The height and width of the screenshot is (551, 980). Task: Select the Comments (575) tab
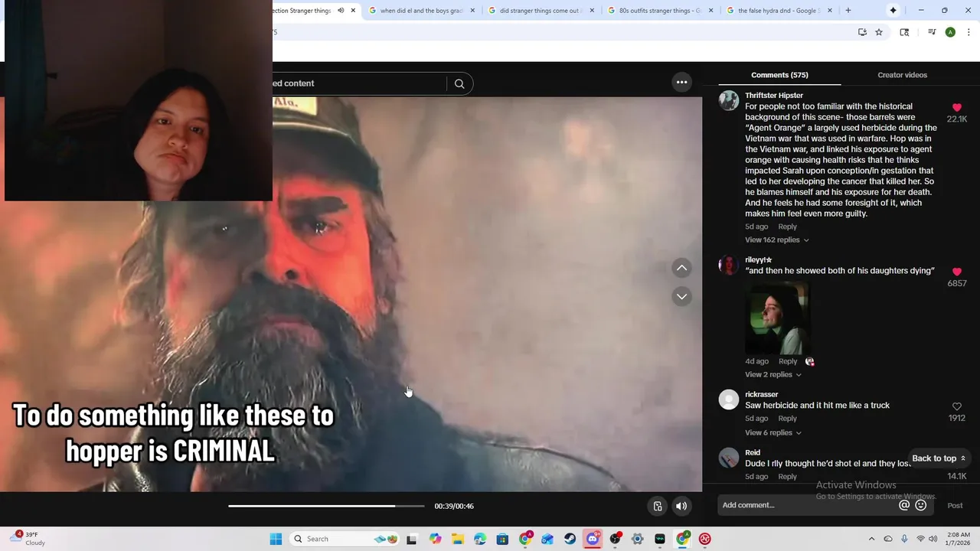(779, 75)
